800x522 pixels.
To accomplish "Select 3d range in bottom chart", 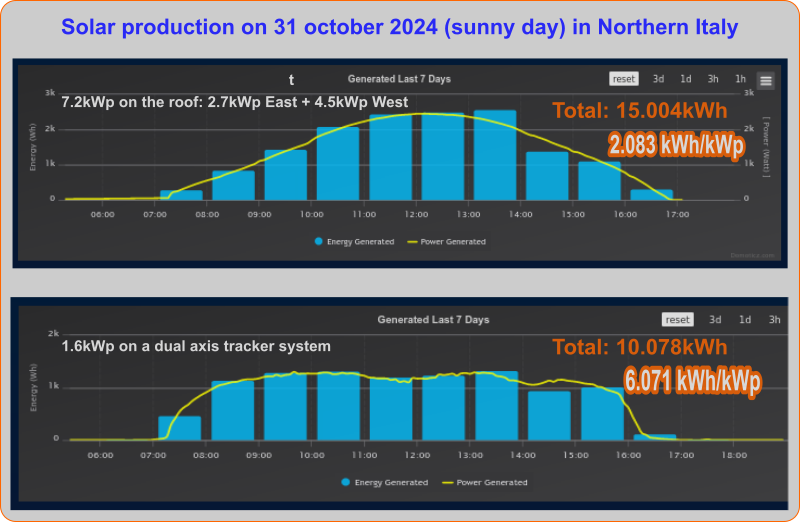I will pyautogui.click(x=715, y=319).
